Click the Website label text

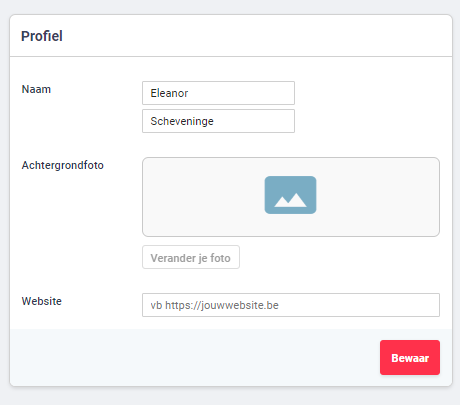click(42, 301)
